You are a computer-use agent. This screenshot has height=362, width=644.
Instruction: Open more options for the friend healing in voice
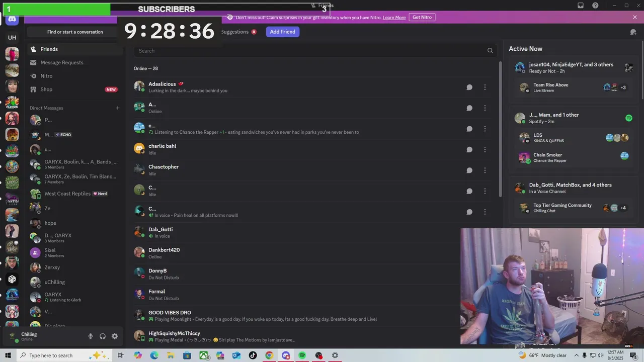(485, 212)
